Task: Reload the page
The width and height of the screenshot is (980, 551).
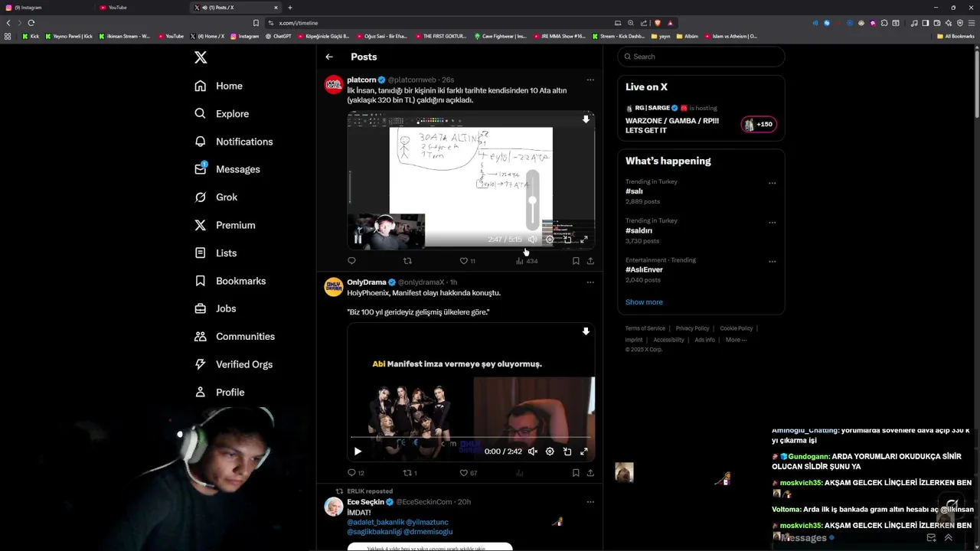Action: coord(31,23)
